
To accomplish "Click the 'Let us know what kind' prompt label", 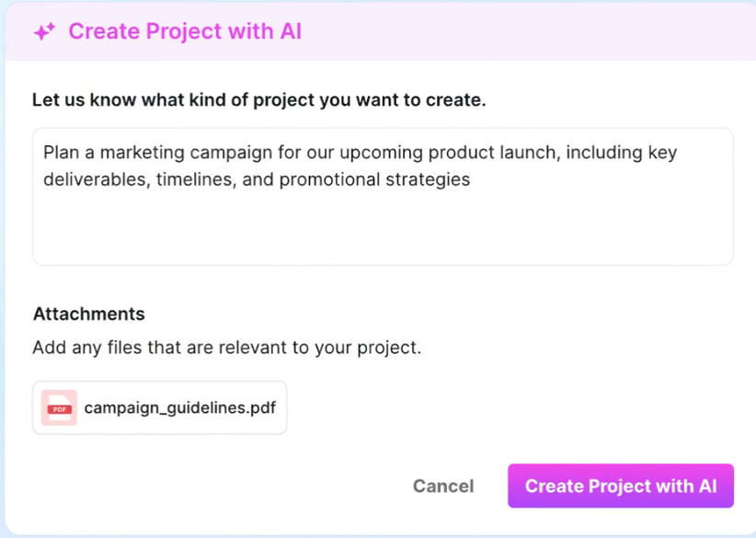I will point(258,99).
